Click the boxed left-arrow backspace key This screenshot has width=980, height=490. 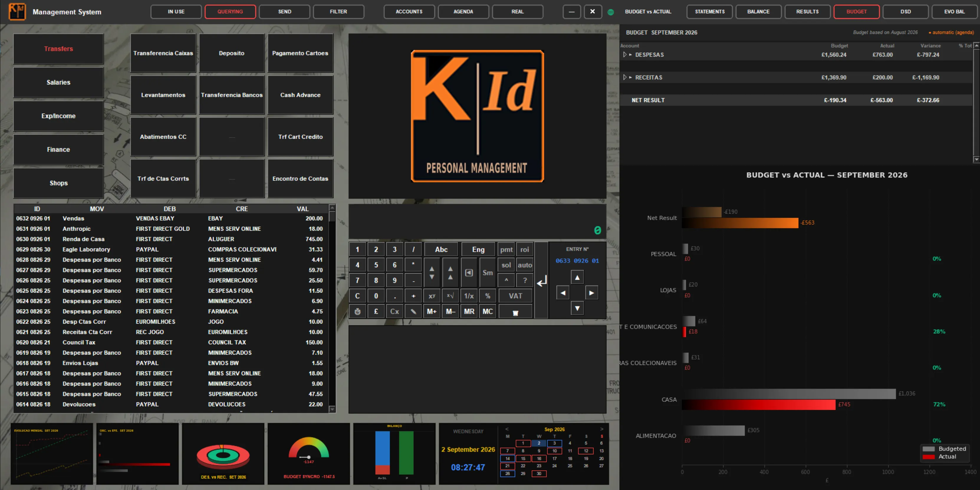point(469,273)
